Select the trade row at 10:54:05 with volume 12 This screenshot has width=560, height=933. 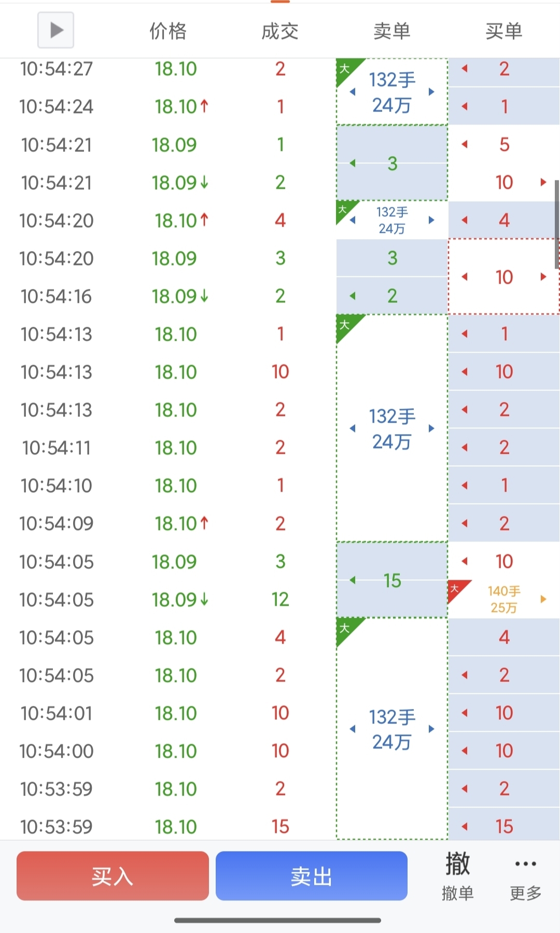tap(168, 600)
